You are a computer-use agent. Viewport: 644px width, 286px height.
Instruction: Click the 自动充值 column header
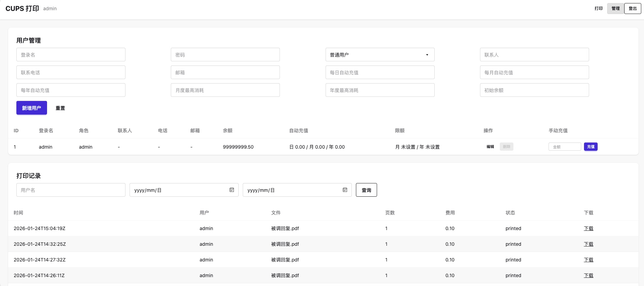coord(299,131)
